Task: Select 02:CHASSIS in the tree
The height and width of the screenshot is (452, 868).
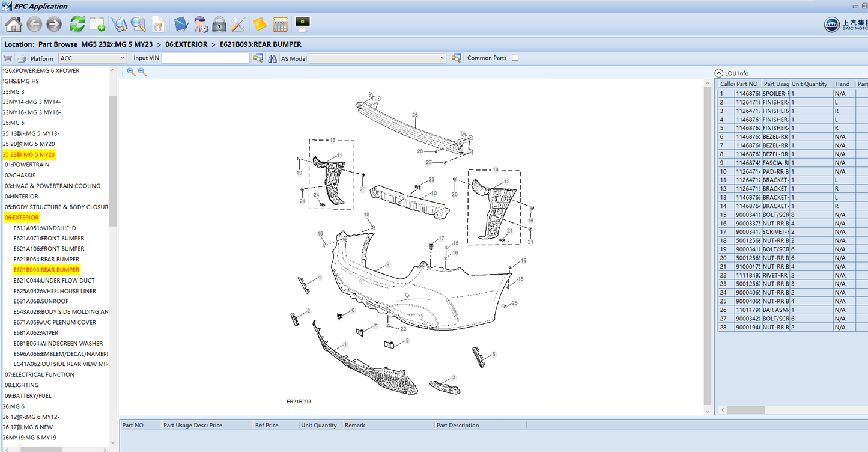Action: pyautogui.click(x=20, y=176)
